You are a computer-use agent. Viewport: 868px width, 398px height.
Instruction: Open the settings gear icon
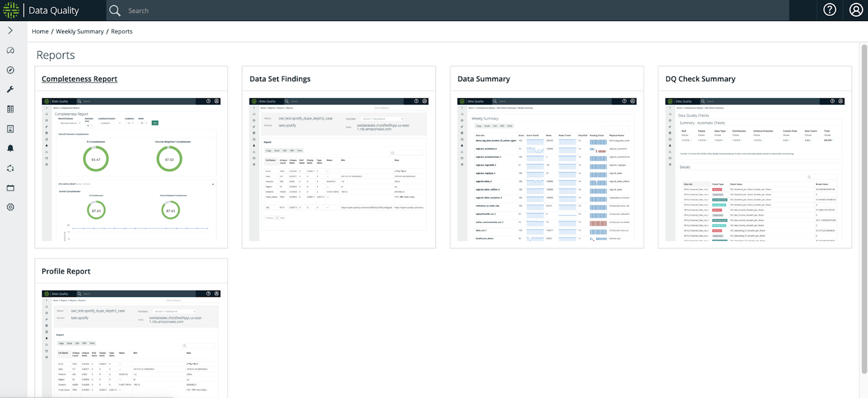point(10,207)
